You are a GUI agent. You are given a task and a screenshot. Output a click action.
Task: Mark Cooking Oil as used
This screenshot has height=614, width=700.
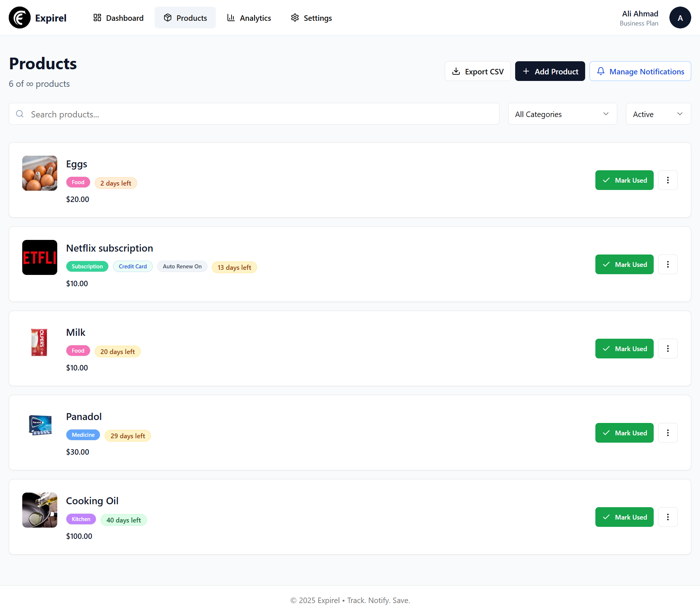point(624,517)
